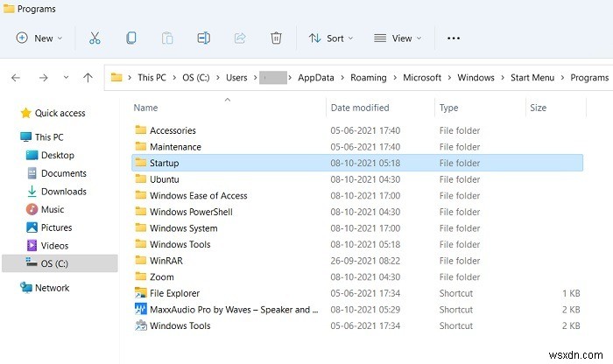This screenshot has height=364, width=613.
Task: Click the Paste clipboard icon
Action: 167,38
